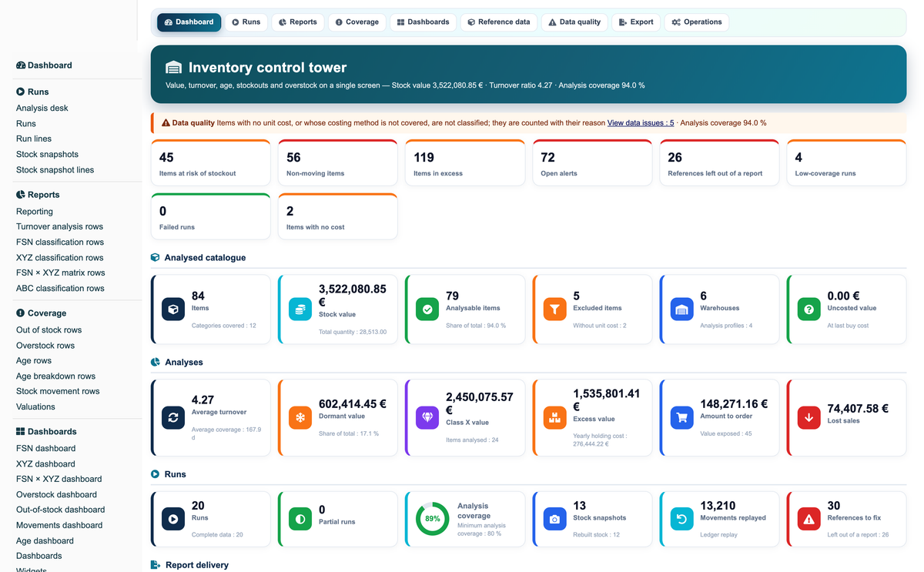This screenshot has width=924, height=572.
Task: Open Age dashboard sidebar link
Action: tap(45, 541)
